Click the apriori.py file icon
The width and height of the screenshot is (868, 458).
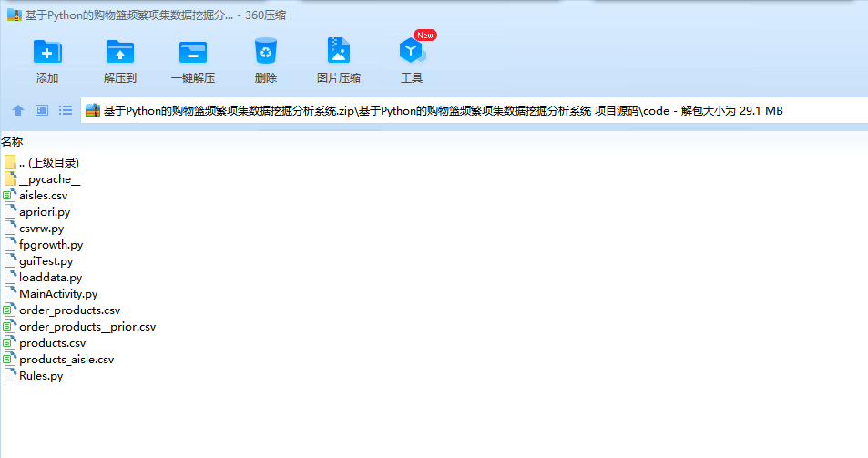click(x=10, y=211)
